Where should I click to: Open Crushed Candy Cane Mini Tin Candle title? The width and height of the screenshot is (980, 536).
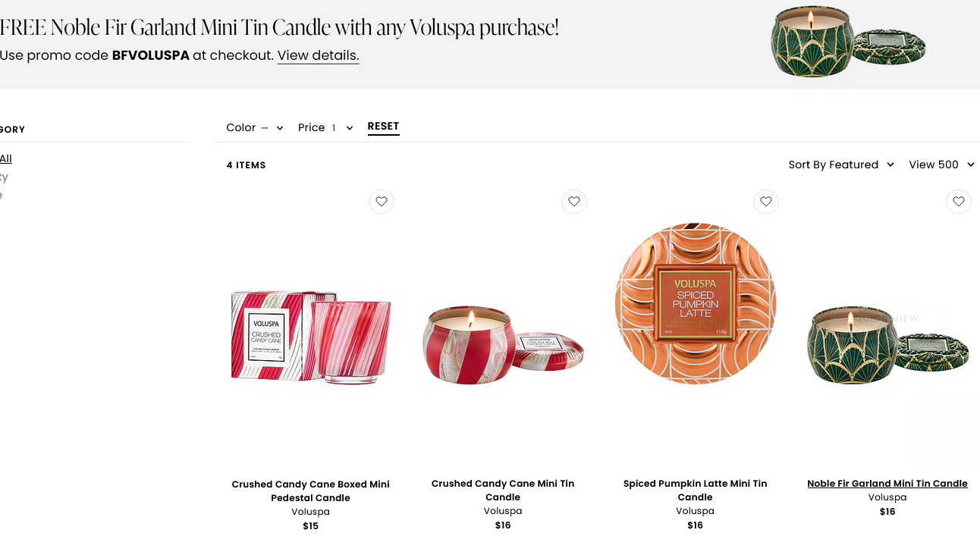(503, 490)
